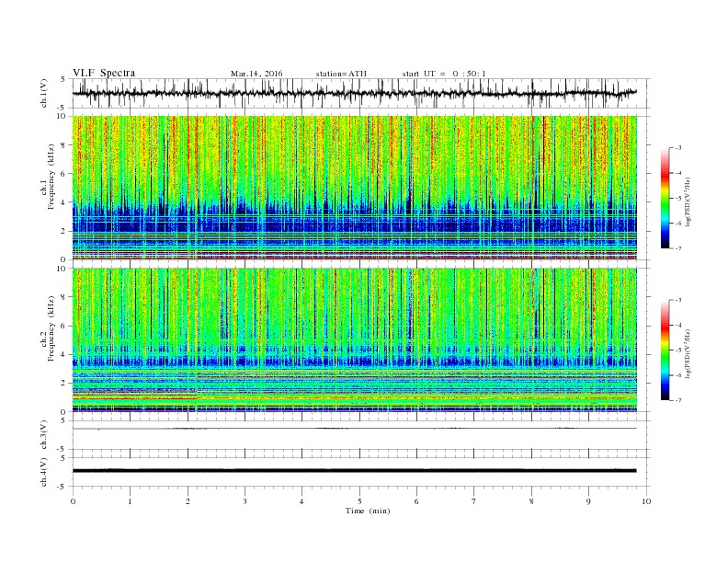
Task: Click the date "Mar.14, 2016" in header
Action: click(256, 74)
